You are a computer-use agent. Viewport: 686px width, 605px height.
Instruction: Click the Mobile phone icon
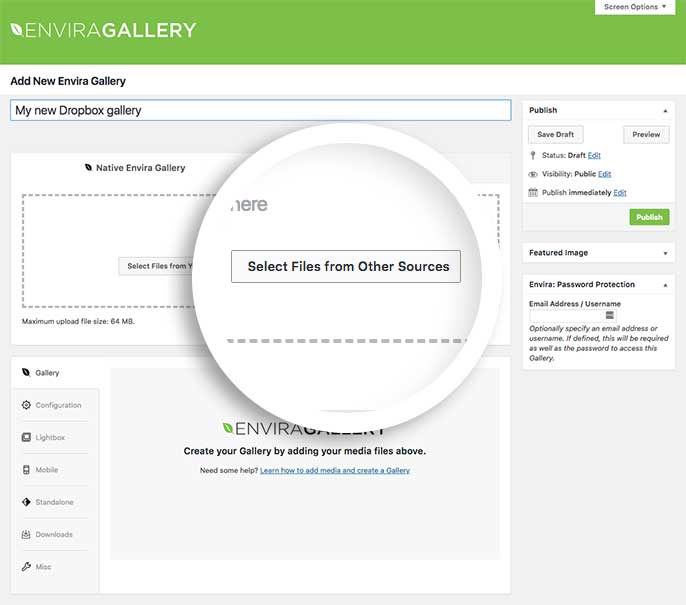pyautogui.click(x=26, y=469)
